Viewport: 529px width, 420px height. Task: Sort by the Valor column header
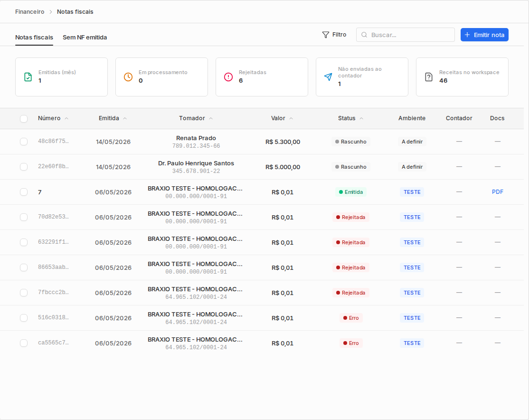(282, 118)
